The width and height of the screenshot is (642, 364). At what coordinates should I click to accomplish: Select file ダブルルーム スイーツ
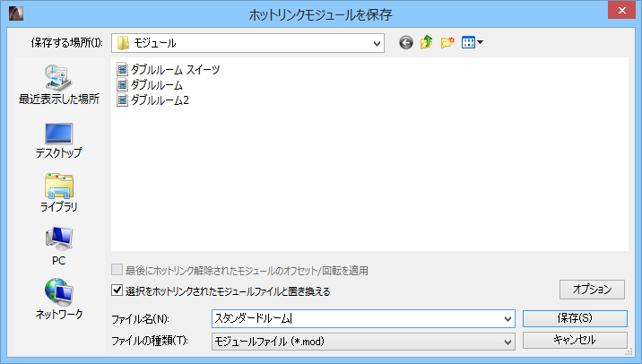[x=169, y=70]
